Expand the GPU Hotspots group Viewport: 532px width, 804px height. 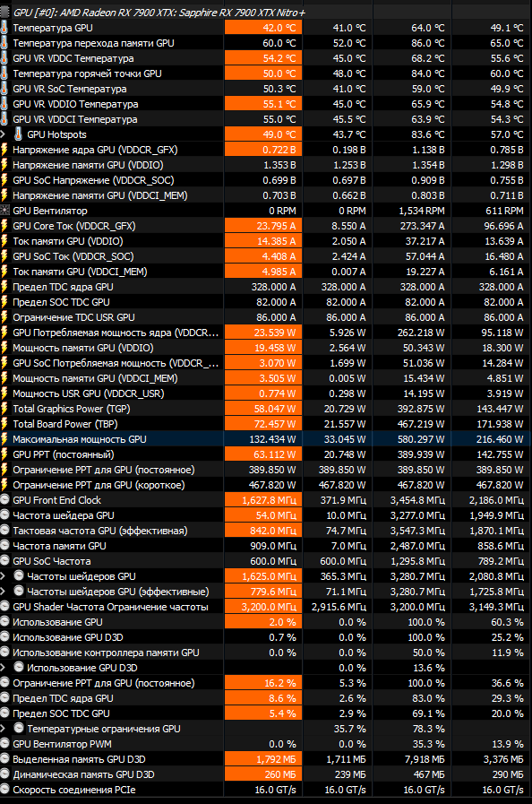3,134
